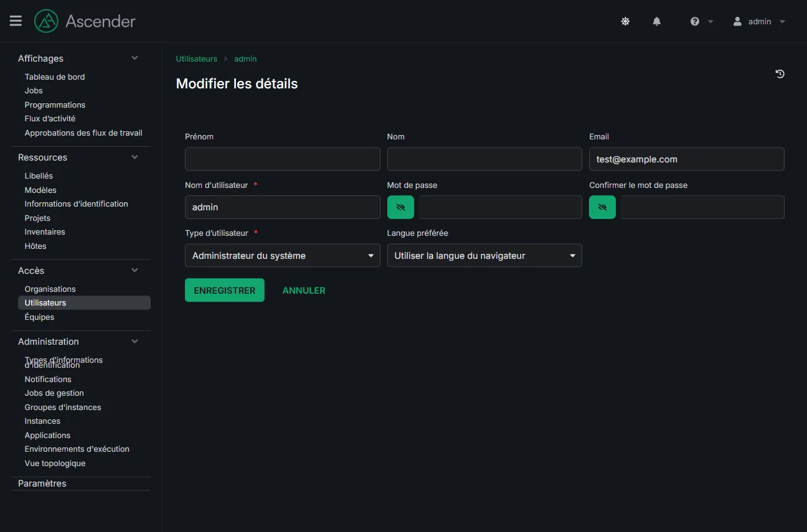
Task: Focus the Nom d'utilisateur field
Action: pos(282,207)
